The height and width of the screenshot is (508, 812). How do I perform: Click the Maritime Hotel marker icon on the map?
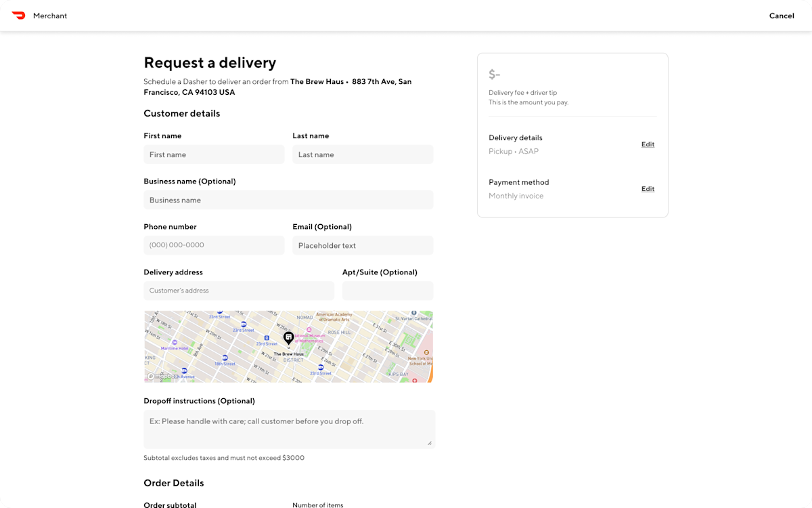(x=174, y=342)
